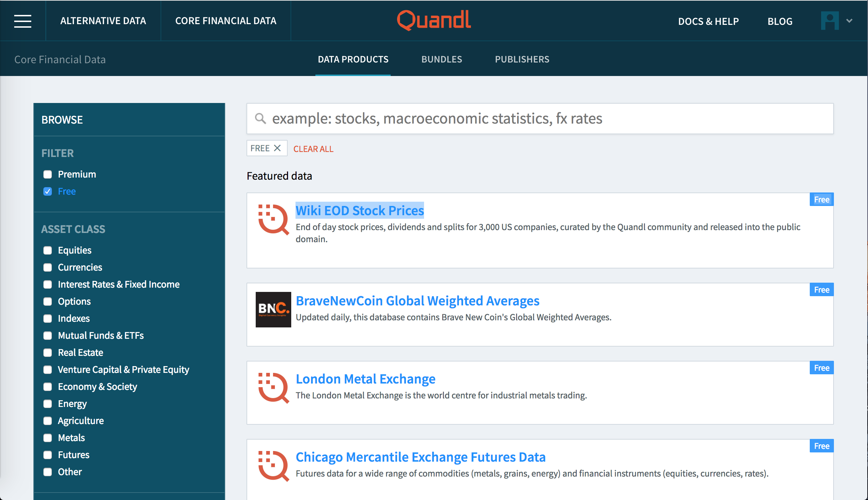Image resolution: width=868 pixels, height=500 pixels.
Task: Click the Clear All link
Action: (313, 149)
